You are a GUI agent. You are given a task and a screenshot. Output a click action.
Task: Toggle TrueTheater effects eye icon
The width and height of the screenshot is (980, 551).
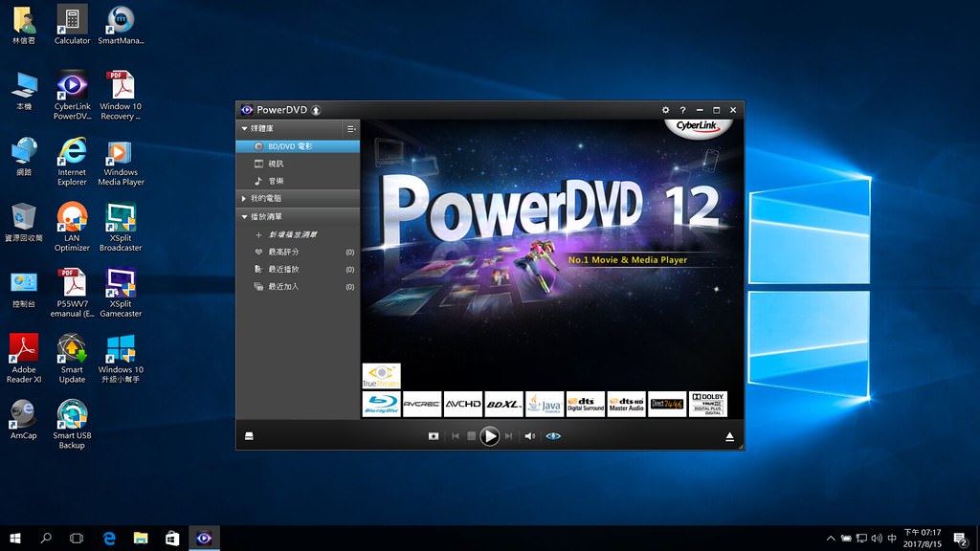pyautogui.click(x=553, y=436)
